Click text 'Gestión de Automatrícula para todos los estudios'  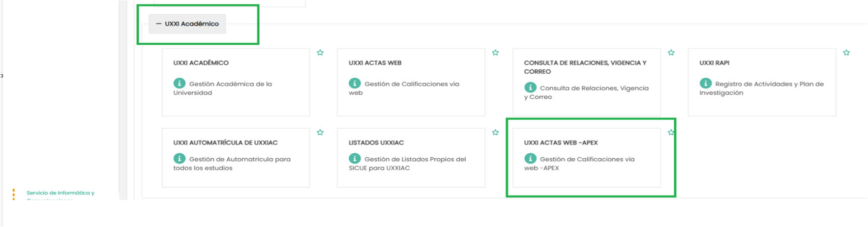point(232,163)
